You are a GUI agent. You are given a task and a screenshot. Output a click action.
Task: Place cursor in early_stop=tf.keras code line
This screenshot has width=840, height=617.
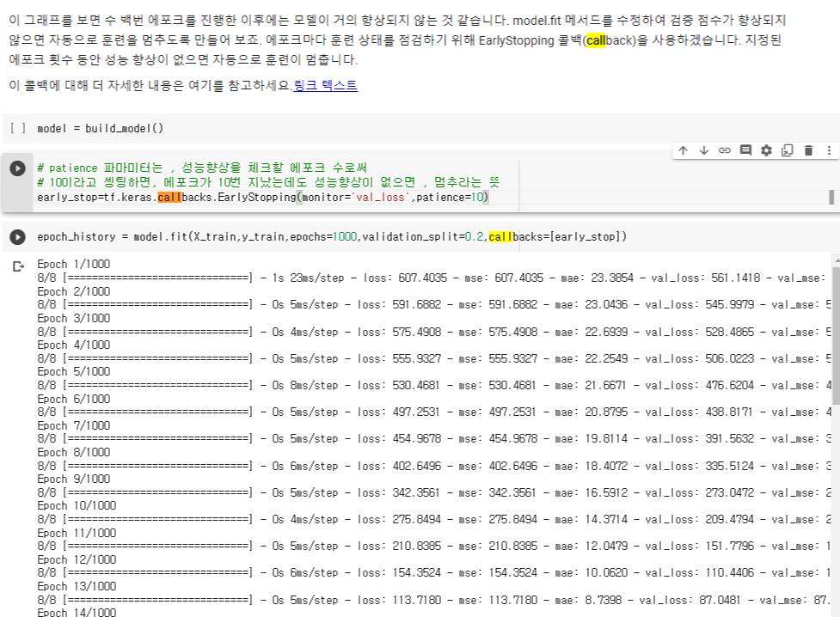(x=262, y=197)
